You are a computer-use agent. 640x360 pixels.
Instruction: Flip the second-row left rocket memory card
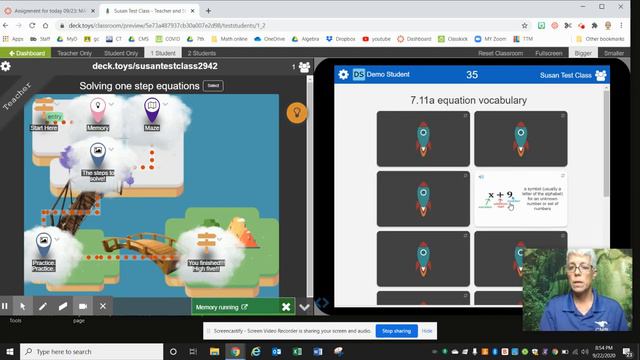click(x=423, y=199)
